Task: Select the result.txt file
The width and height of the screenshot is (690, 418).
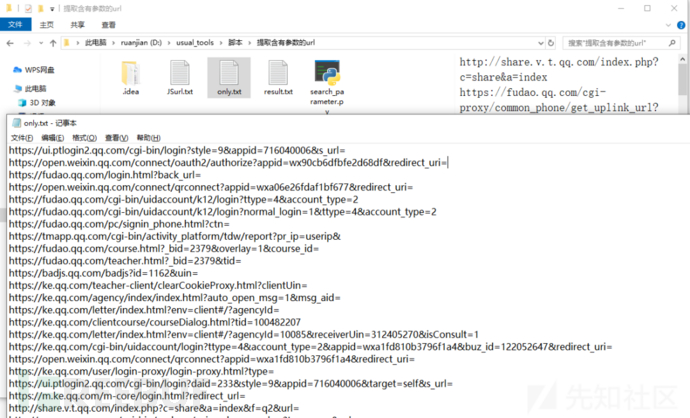Action: (278, 78)
